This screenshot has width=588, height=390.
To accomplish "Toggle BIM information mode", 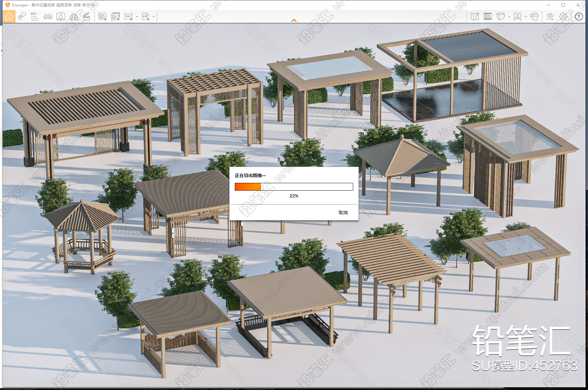I will pyautogui.click(x=35, y=16).
